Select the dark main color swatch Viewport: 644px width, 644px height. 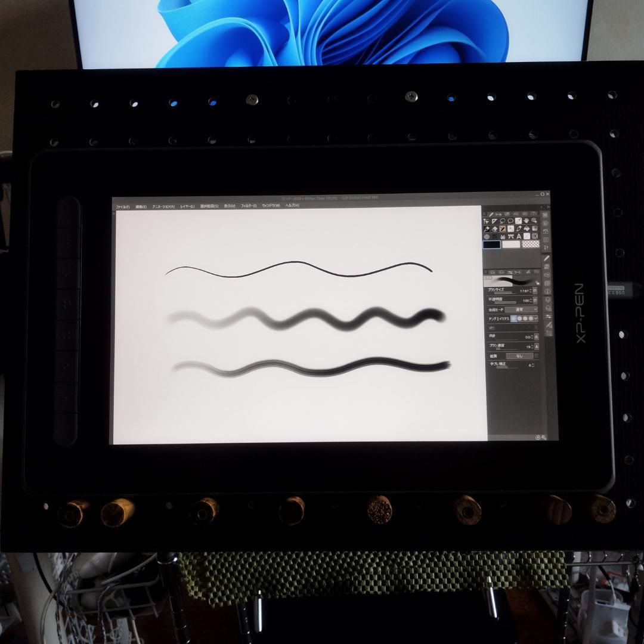click(x=492, y=244)
